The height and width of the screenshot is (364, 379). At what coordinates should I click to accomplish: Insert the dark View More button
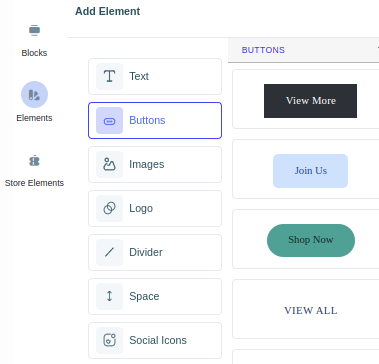(310, 101)
